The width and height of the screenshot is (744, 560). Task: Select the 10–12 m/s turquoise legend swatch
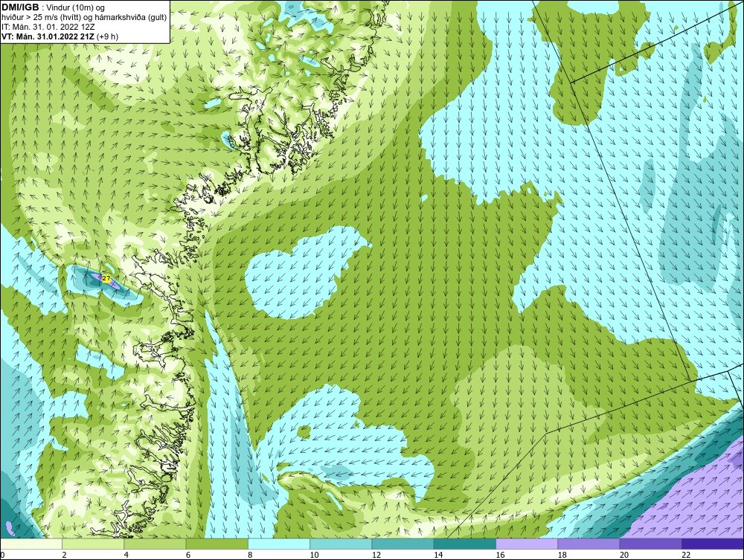tap(341, 544)
